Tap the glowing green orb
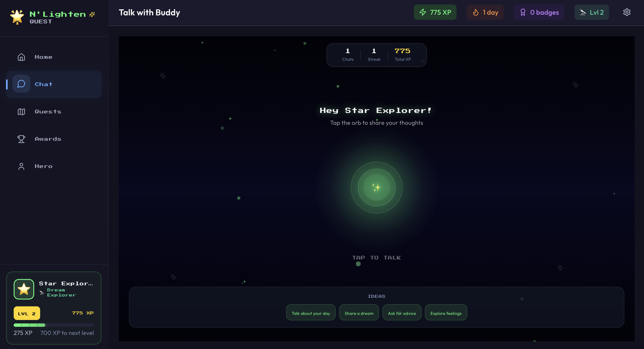The width and height of the screenshot is (644, 349). [376, 187]
